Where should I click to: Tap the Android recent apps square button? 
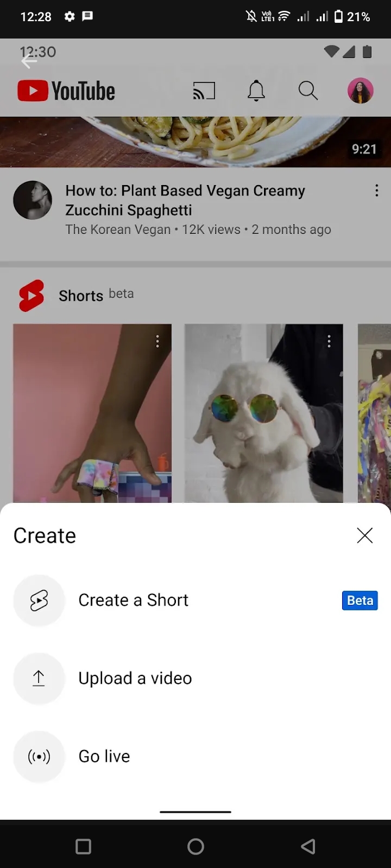83,846
